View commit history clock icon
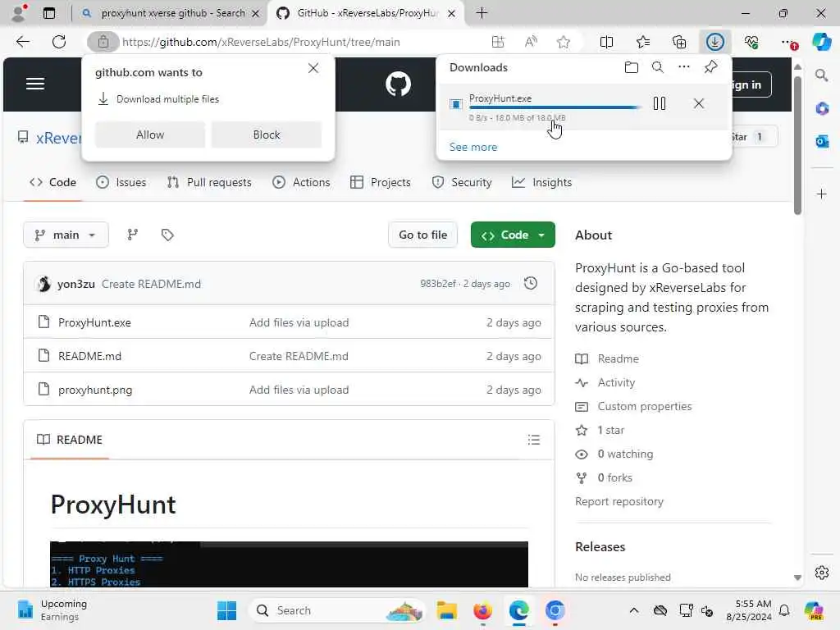Image resolution: width=840 pixels, height=630 pixels. [531, 283]
